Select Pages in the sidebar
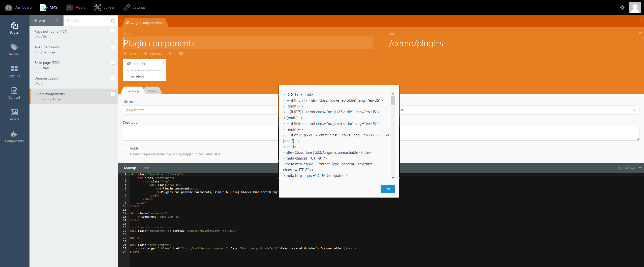The image size is (644, 267). 14,28
